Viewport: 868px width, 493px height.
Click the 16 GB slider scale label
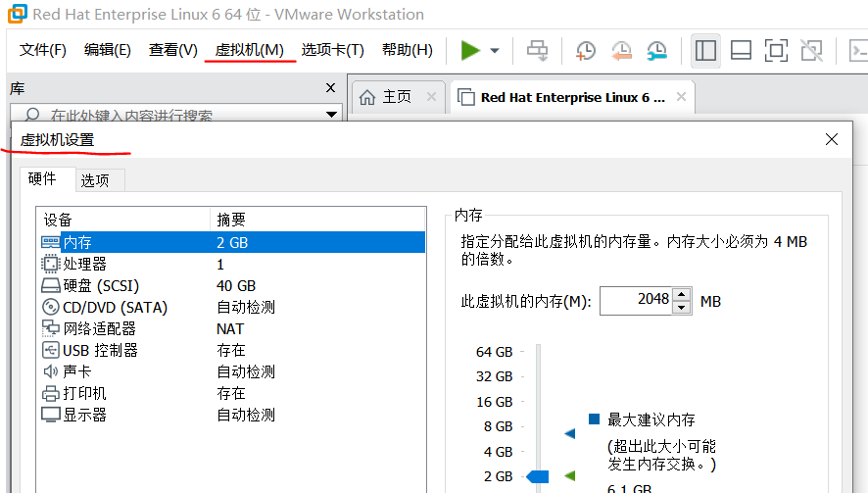coord(495,402)
